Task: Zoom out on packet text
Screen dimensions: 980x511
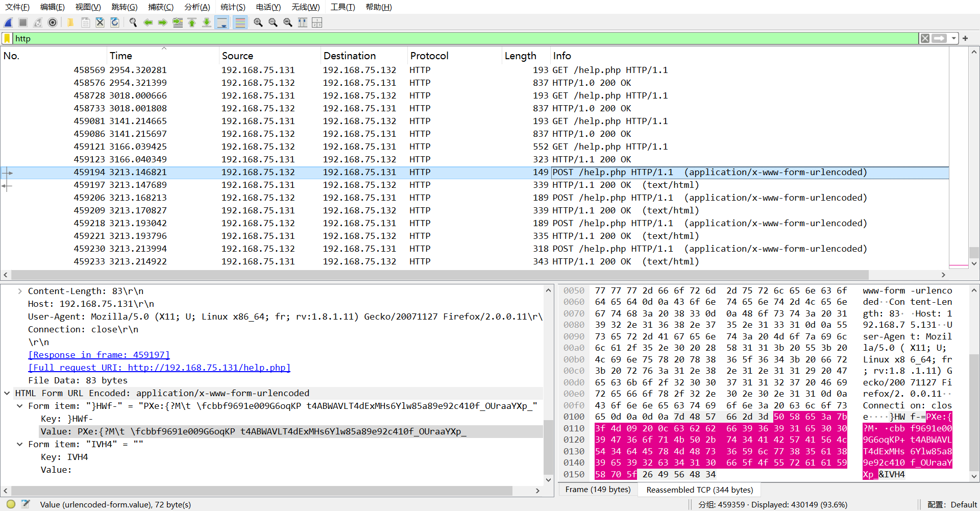Action: pos(273,22)
